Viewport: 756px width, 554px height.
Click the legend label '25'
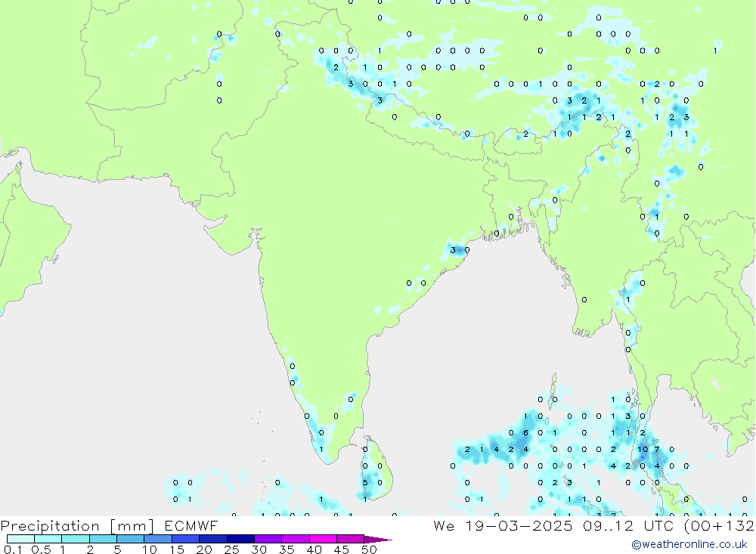click(x=231, y=549)
